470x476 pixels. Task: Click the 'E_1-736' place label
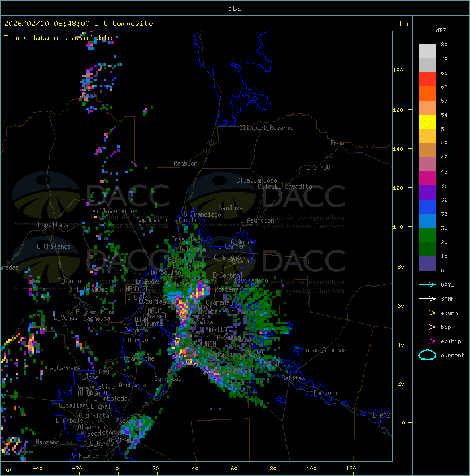coord(318,167)
